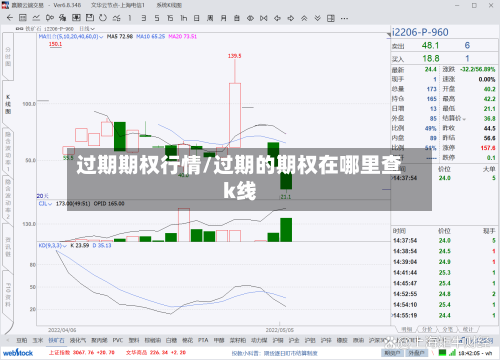
Task: Open the quote list table icon
Action: pyautogui.click(x=23, y=18)
